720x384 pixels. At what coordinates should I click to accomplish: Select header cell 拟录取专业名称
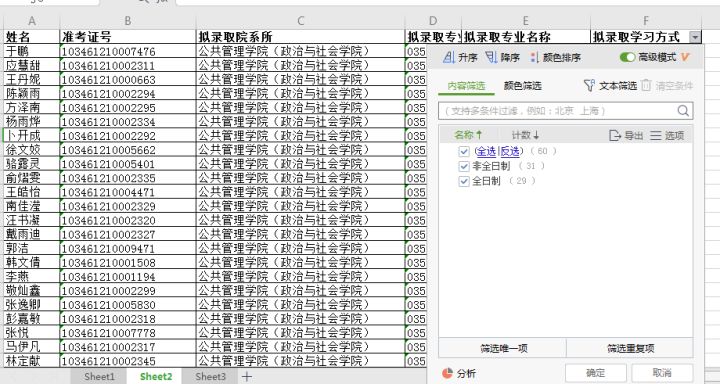(x=526, y=37)
